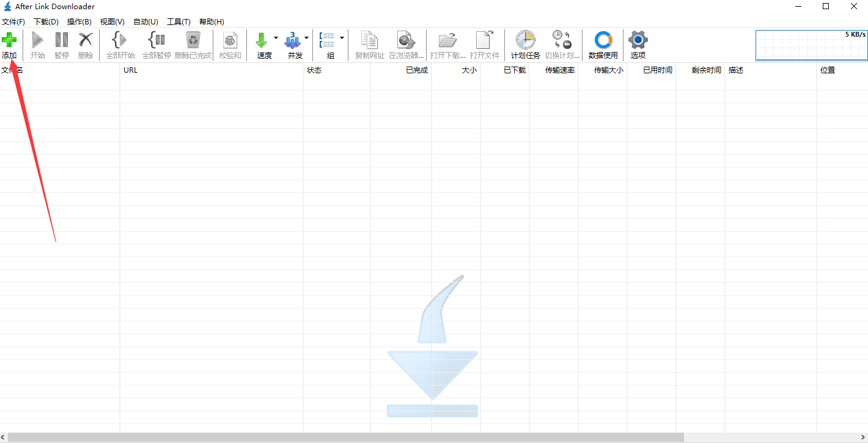Click the Copy URL (复制网址) icon

pyautogui.click(x=370, y=40)
